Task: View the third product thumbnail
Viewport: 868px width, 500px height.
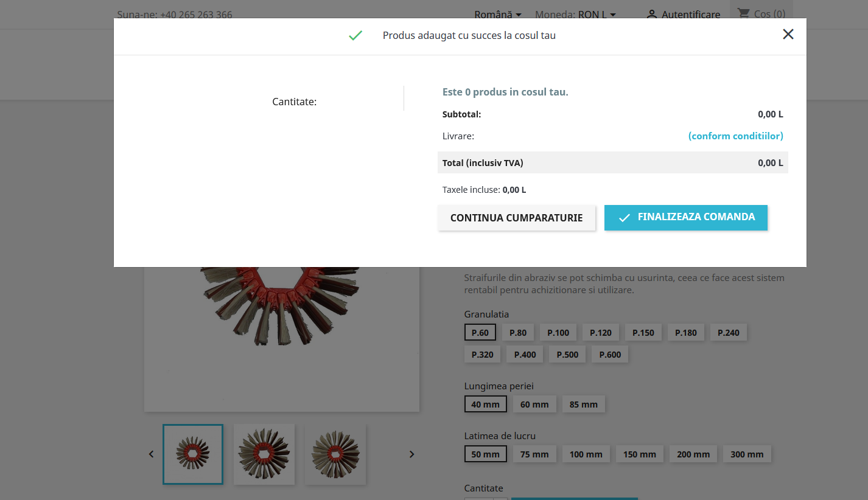Action: tap(335, 454)
